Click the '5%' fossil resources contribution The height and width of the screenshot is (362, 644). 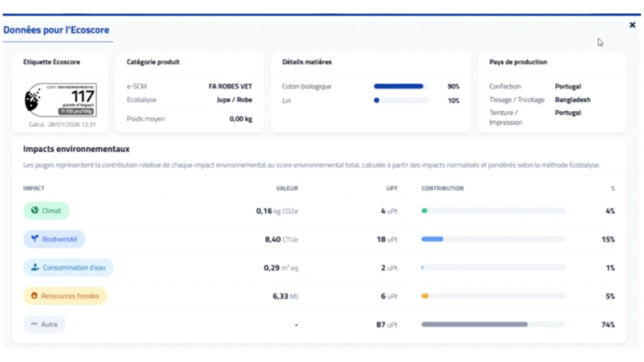click(x=610, y=296)
